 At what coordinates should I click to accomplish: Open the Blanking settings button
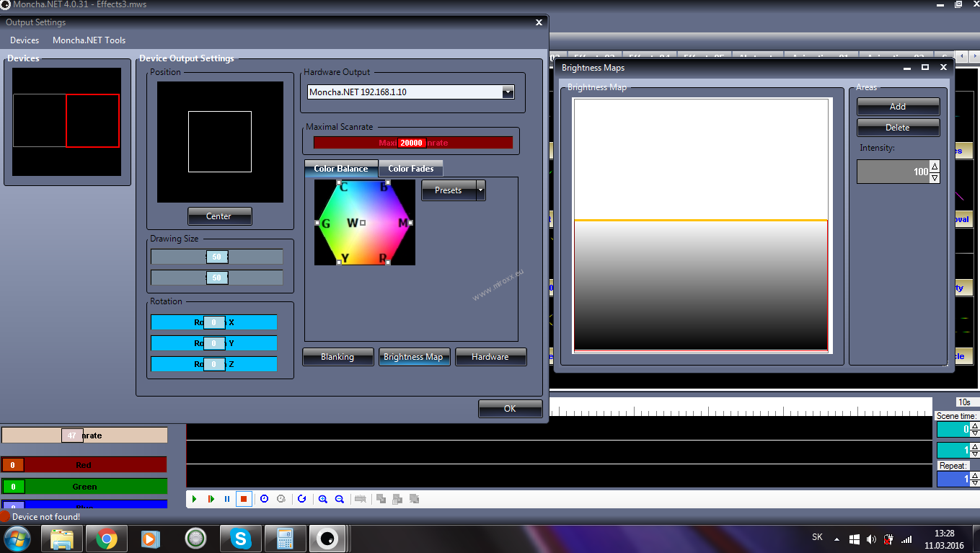tap(337, 357)
